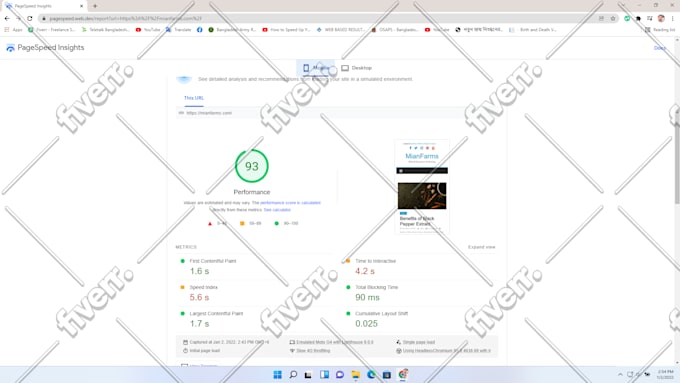680x383 pixels.
Task: Click the browser back arrow
Action: tap(7, 19)
